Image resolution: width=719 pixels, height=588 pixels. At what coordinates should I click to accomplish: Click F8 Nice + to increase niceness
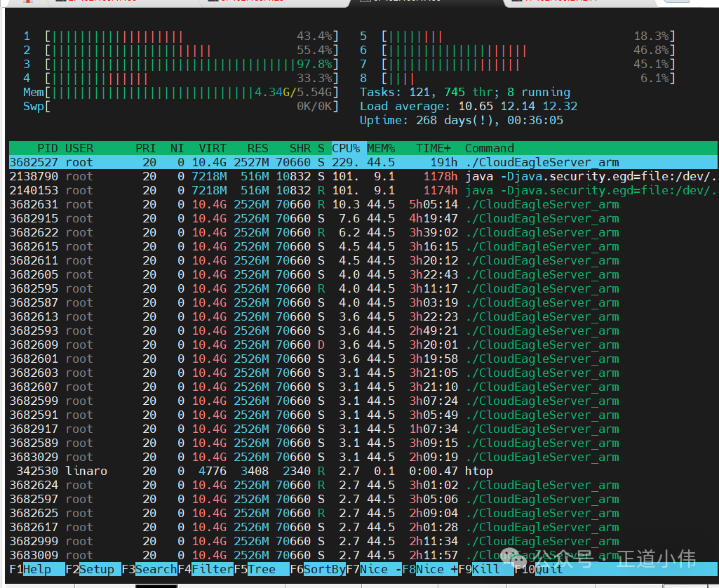431,569
